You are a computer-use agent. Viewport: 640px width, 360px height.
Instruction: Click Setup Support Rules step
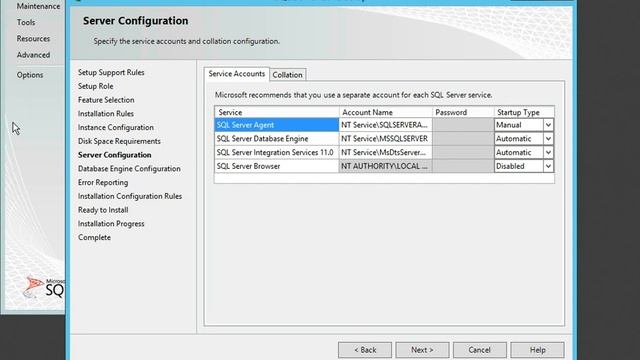point(111,72)
